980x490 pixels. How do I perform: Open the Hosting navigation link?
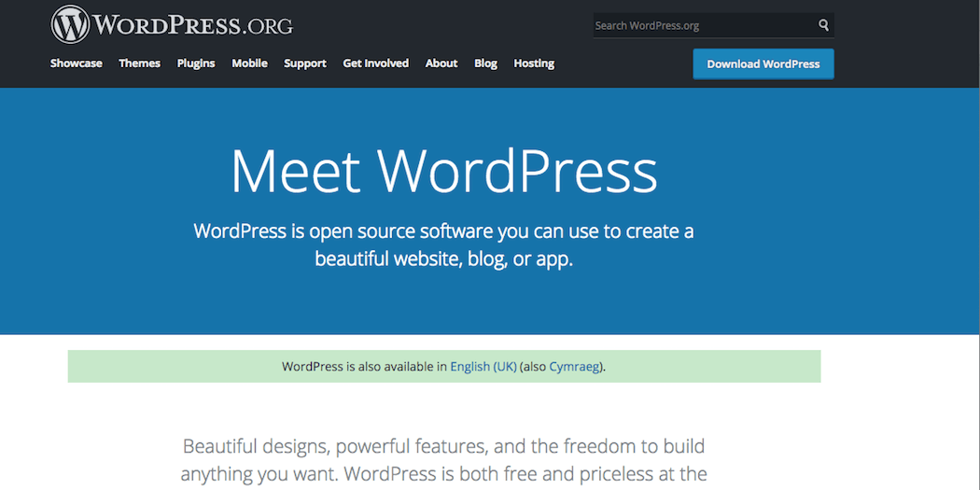tap(534, 63)
